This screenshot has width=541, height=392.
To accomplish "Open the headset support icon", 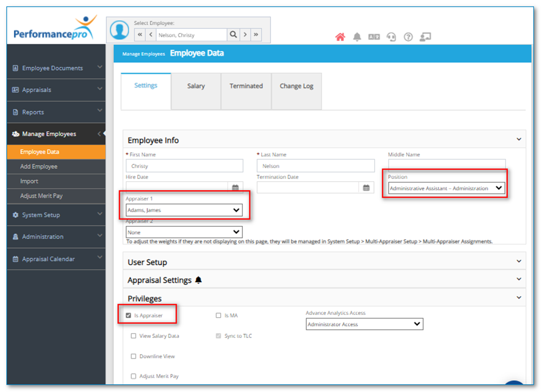I will [391, 36].
